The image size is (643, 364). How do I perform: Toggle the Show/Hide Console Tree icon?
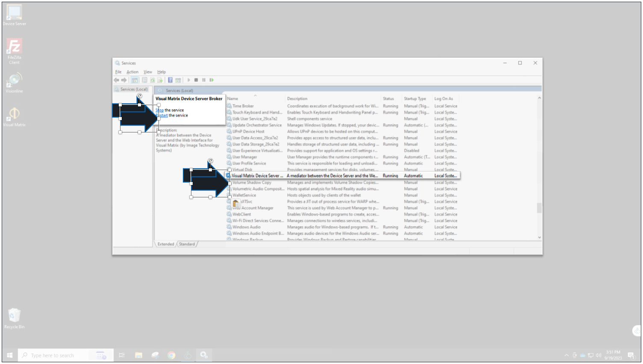[x=135, y=80]
